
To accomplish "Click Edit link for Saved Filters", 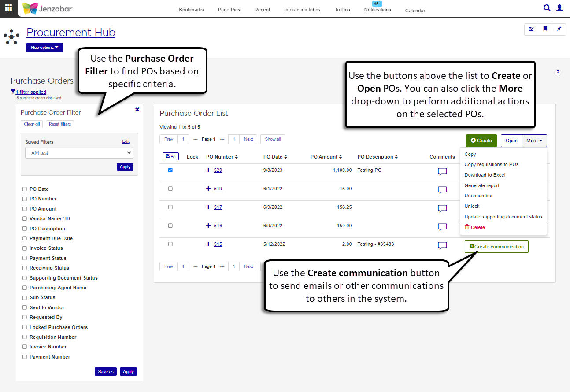I will click(126, 141).
